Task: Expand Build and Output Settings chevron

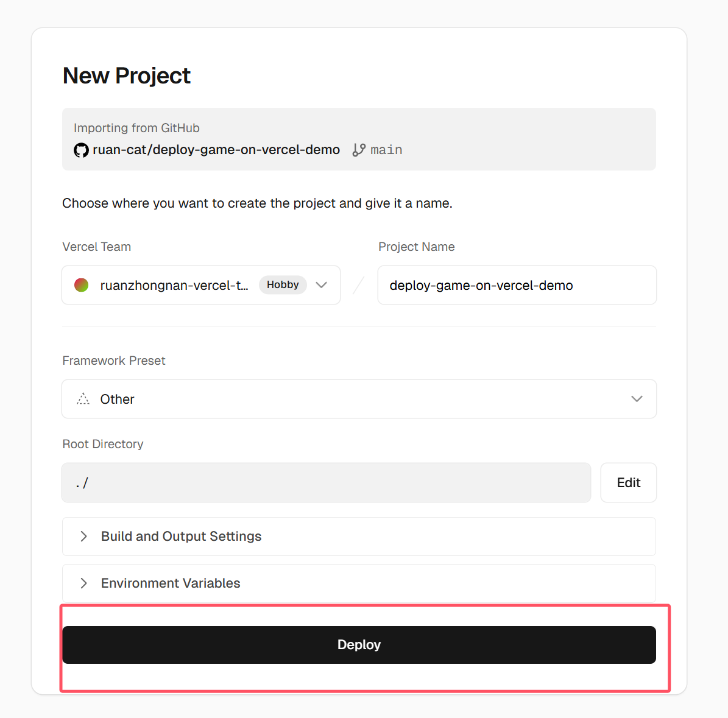Action: point(83,537)
